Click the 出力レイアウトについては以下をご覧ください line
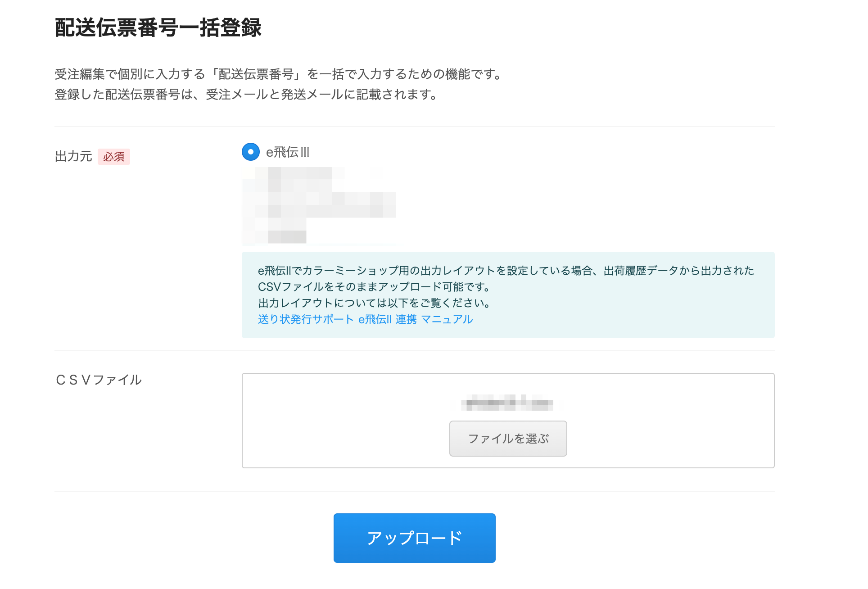The width and height of the screenshot is (868, 589). (x=374, y=303)
